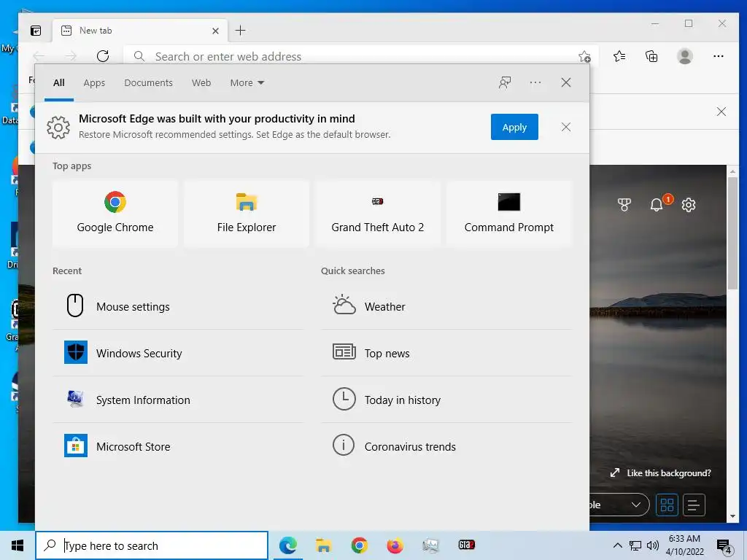Click Like this background link
The width and height of the screenshot is (747, 560).
point(661,472)
